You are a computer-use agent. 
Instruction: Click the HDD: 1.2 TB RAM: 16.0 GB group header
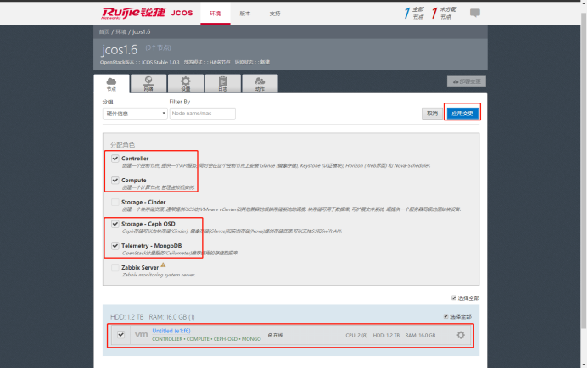point(153,317)
